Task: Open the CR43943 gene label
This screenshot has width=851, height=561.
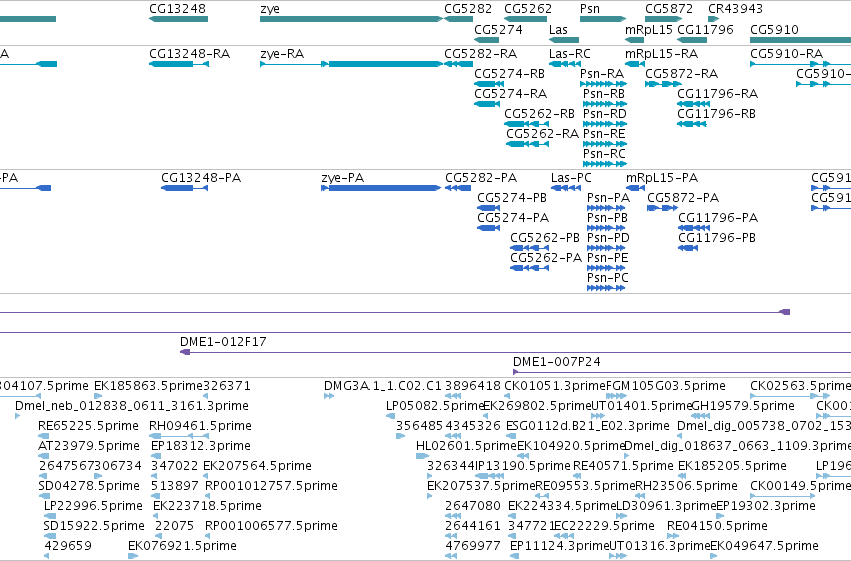Action: [735, 9]
